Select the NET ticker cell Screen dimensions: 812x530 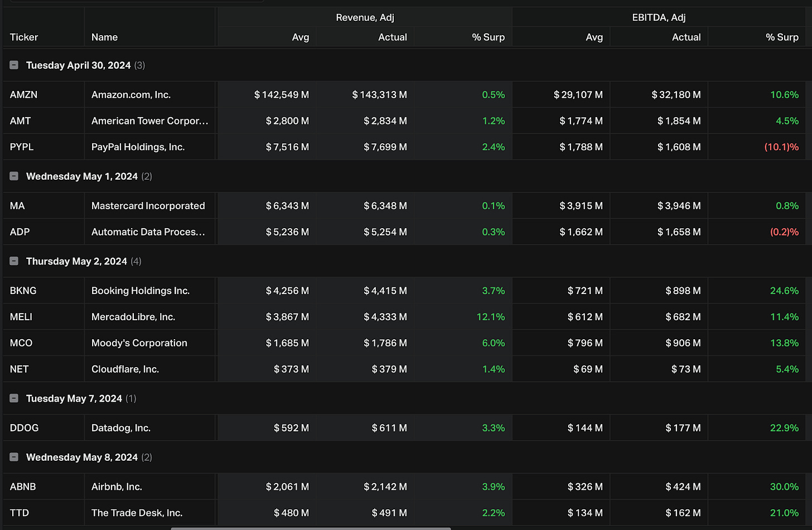coord(43,369)
